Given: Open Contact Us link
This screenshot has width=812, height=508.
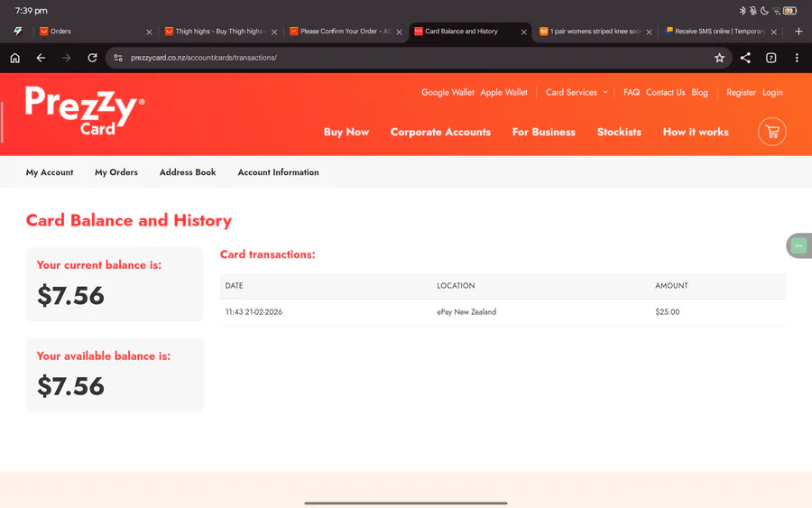Looking at the screenshot, I should click(x=666, y=92).
